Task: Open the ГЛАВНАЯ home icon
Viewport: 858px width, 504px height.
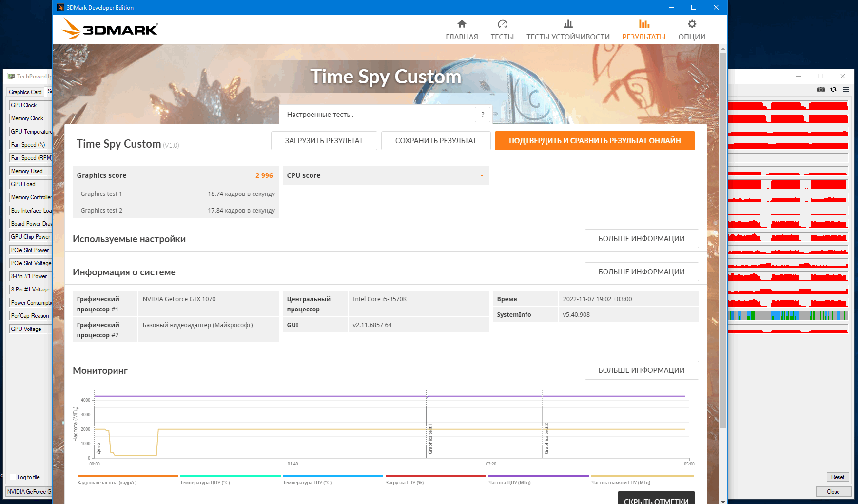Action: (462, 24)
